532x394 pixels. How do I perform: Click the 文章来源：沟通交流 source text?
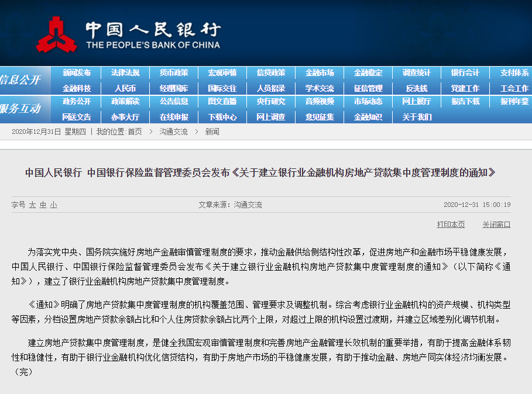(x=231, y=205)
